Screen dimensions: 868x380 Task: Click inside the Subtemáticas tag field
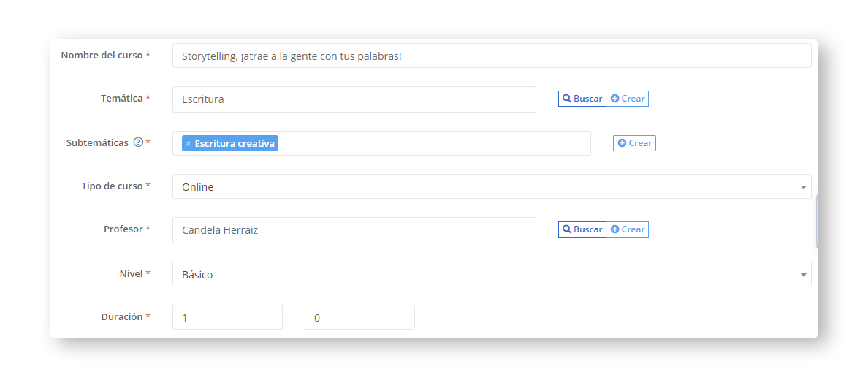point(431,144)
